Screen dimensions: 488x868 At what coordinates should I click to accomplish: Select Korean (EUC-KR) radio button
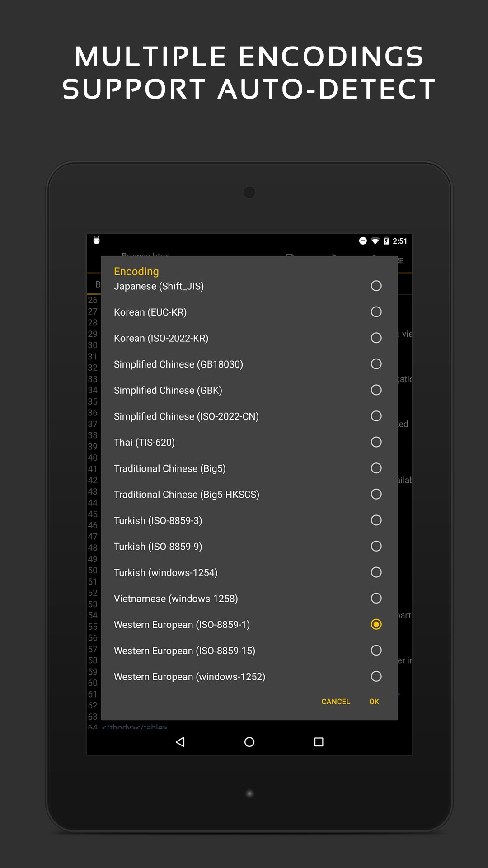tap(376, 312)
